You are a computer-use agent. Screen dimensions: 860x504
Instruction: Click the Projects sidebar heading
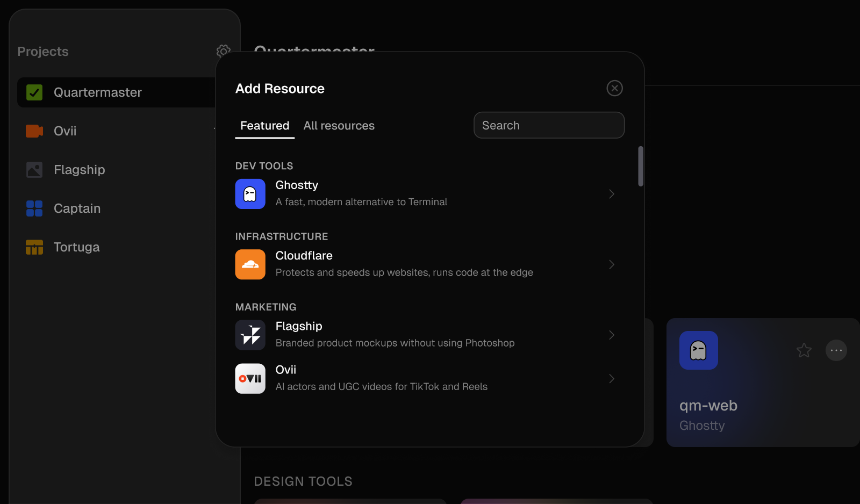(43, 52)
